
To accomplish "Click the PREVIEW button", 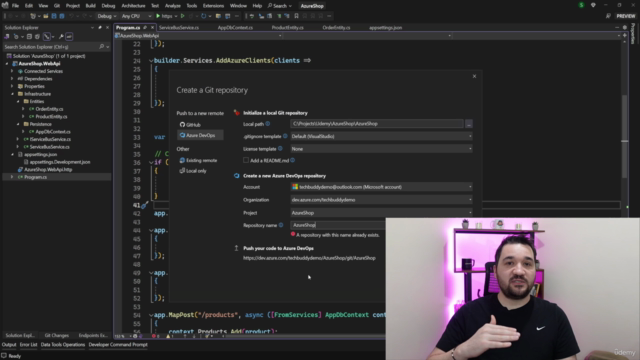I will pos(625,16).
